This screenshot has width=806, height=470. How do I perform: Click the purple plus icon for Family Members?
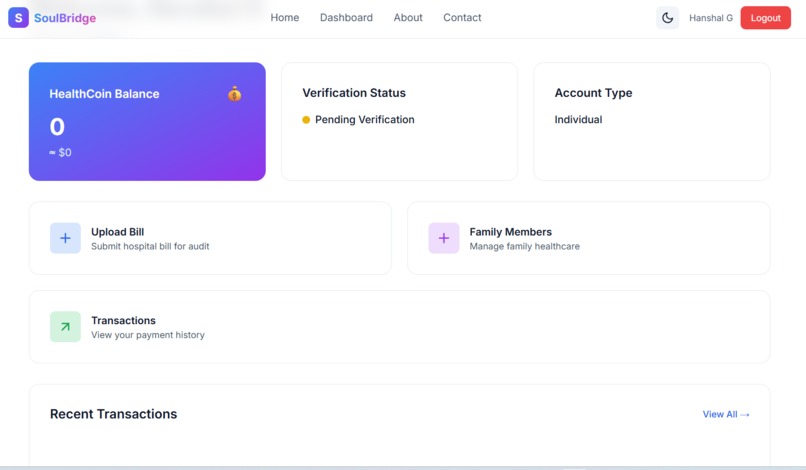coord(444,238)
